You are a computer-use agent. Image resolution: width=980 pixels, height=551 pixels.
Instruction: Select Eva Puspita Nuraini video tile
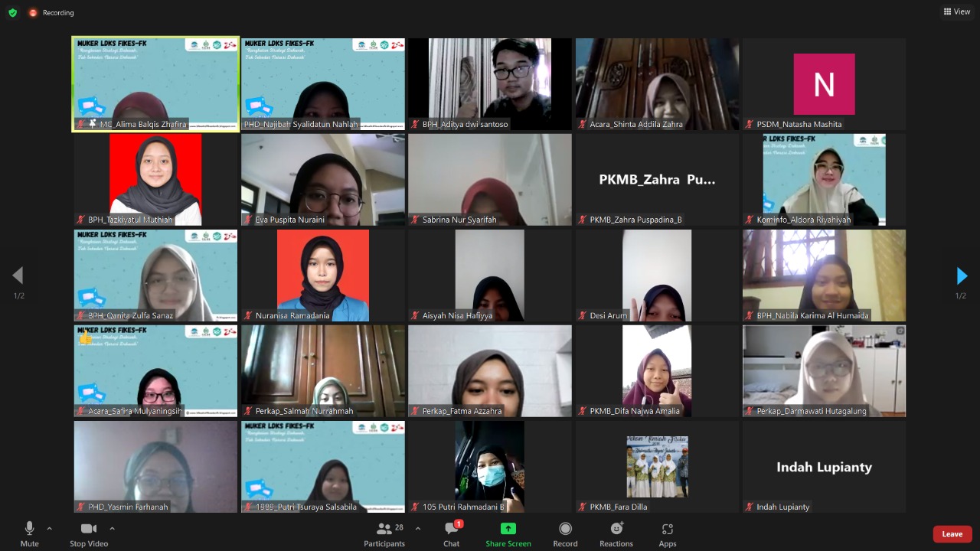coord(323,180)
